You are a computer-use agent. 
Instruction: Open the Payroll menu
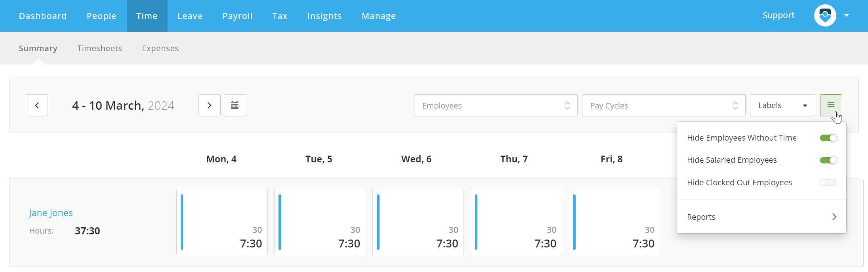(237, 16)
